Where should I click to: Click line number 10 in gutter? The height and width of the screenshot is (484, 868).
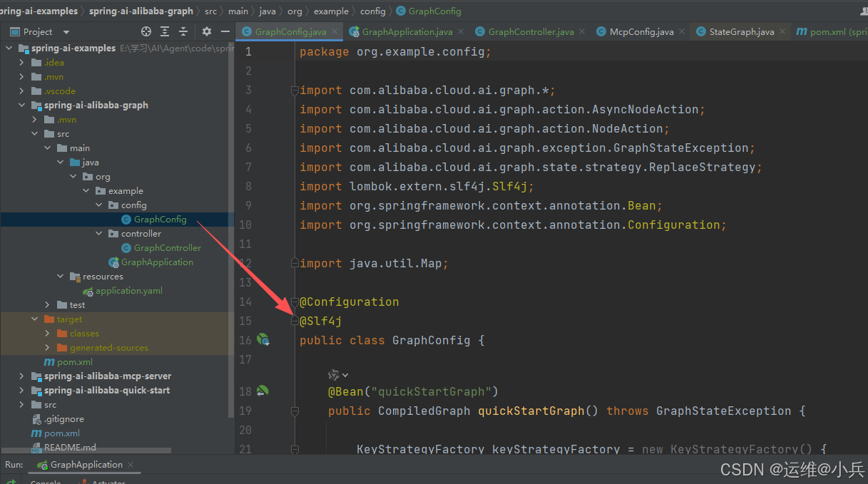[x=245, y=225]
